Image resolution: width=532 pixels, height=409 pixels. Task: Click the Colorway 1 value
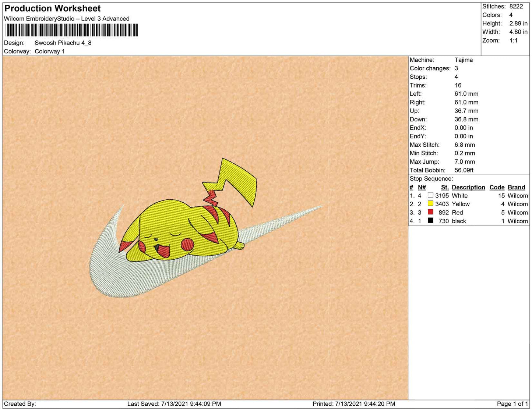point(50,51)
